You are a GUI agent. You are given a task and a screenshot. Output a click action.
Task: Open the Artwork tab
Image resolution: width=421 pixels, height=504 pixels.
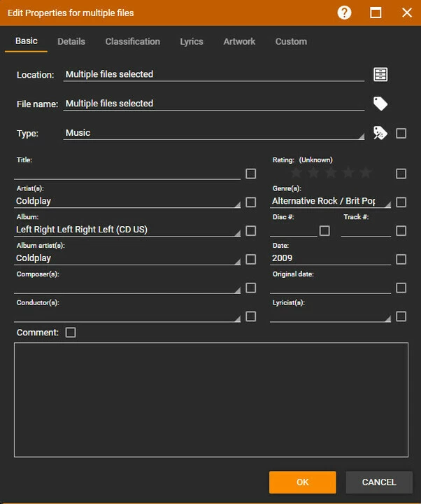coord(239,41)
